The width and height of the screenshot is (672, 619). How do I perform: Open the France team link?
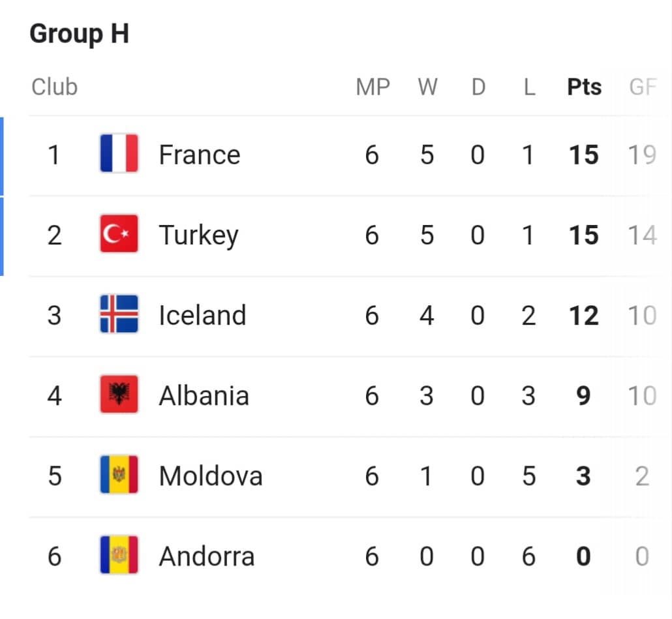click(199, 155)
